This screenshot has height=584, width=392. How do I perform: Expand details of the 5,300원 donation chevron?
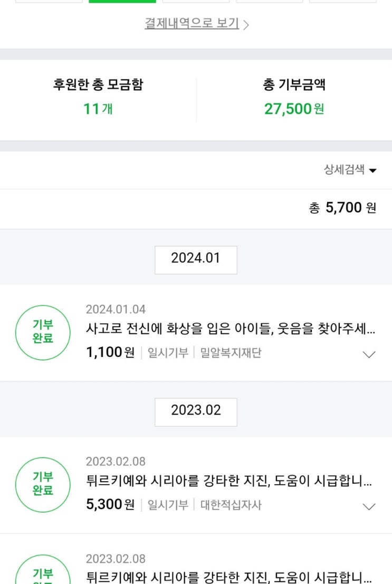369,506
